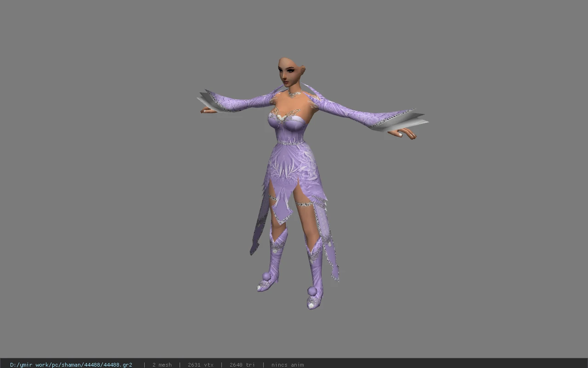
Task: Click the 'nincs anim' status entry
Action: (288, 365)
